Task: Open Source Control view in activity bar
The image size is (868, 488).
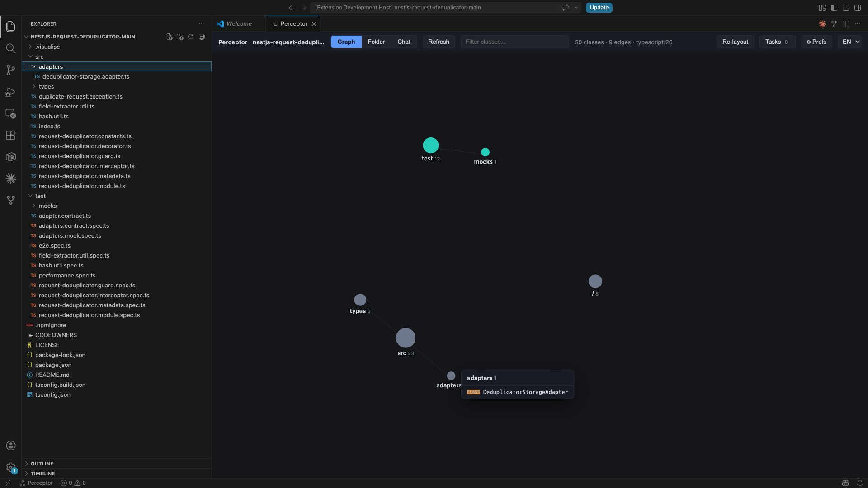Action: [x=11, y=70]
